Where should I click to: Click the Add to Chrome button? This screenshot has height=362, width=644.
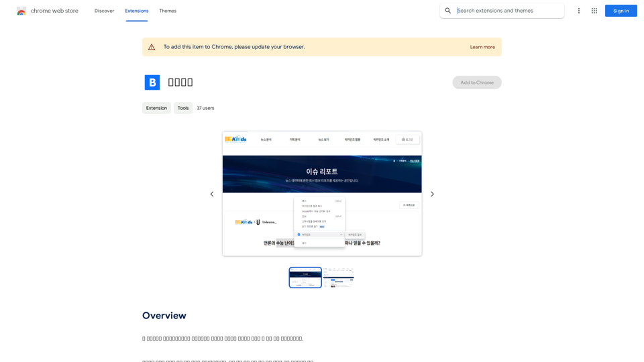point(477,82)
